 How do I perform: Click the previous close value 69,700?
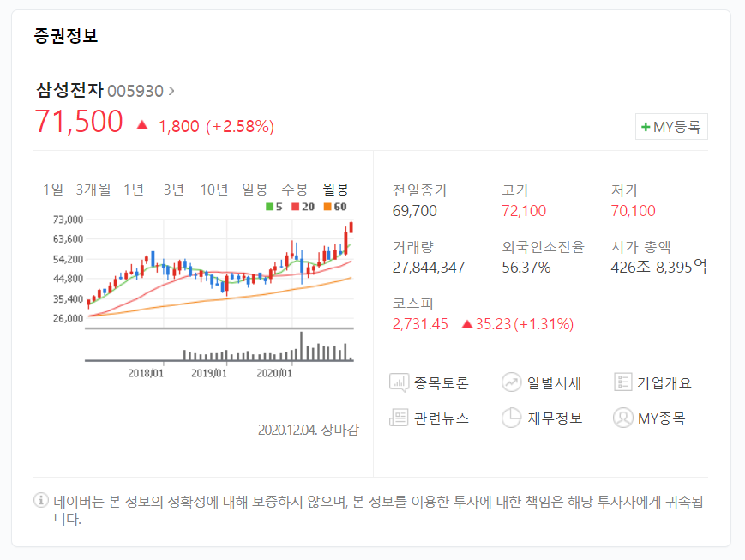pyautogui.click(x=414, y=211)
